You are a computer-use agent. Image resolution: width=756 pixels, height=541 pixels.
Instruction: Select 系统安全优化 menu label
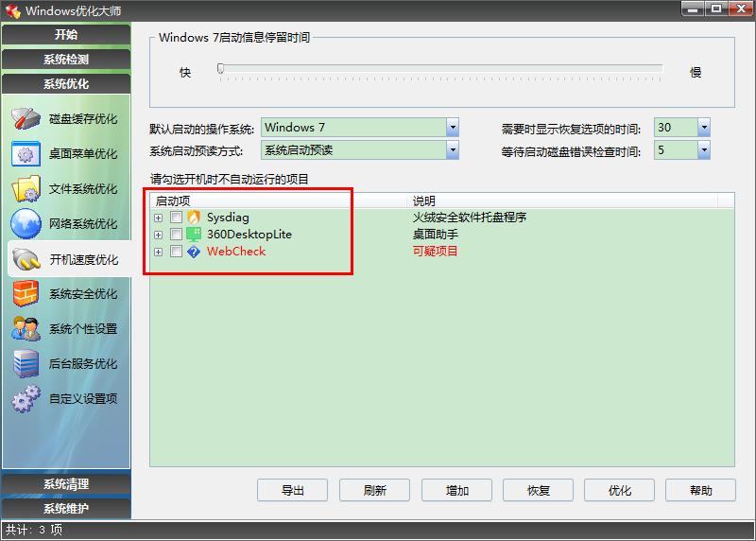pos(83,294)
